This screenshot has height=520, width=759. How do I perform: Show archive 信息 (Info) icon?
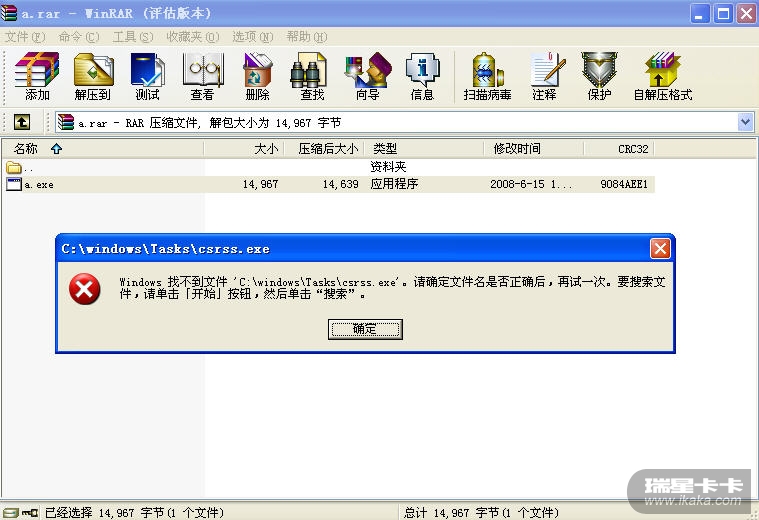click(x=423, y=76)
